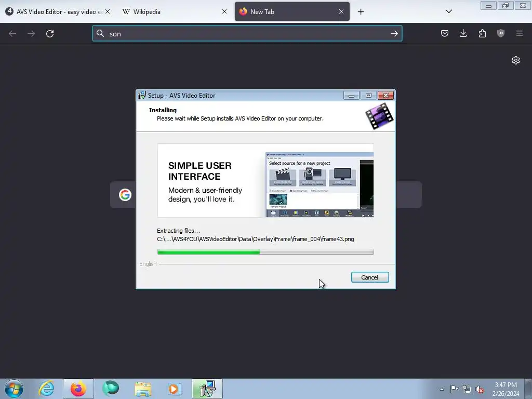This screenshot has width=532, height=399.
Task: Minimize the Firefox browser window
Action: click(488, 5)
